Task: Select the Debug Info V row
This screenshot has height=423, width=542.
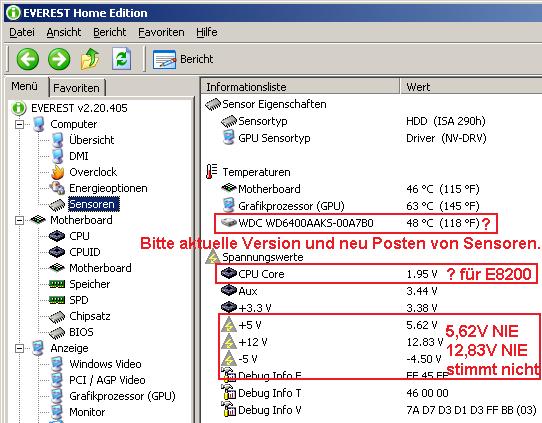Action: click(x=379, y=410)
